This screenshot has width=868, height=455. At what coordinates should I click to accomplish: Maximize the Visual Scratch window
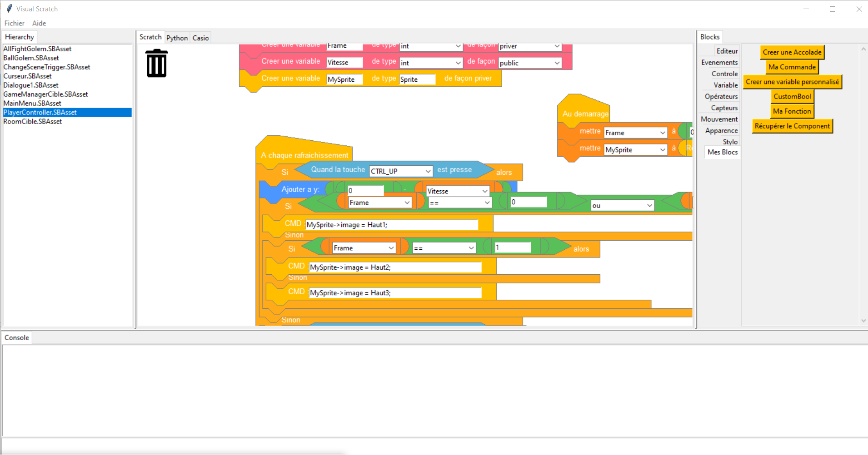point(833,9)
